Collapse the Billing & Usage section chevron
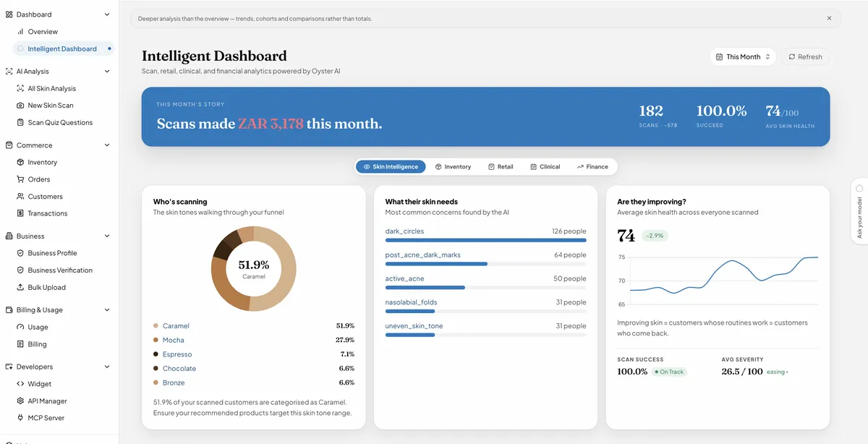The width and height of the screenshot is (868, 444). [107, 310]
